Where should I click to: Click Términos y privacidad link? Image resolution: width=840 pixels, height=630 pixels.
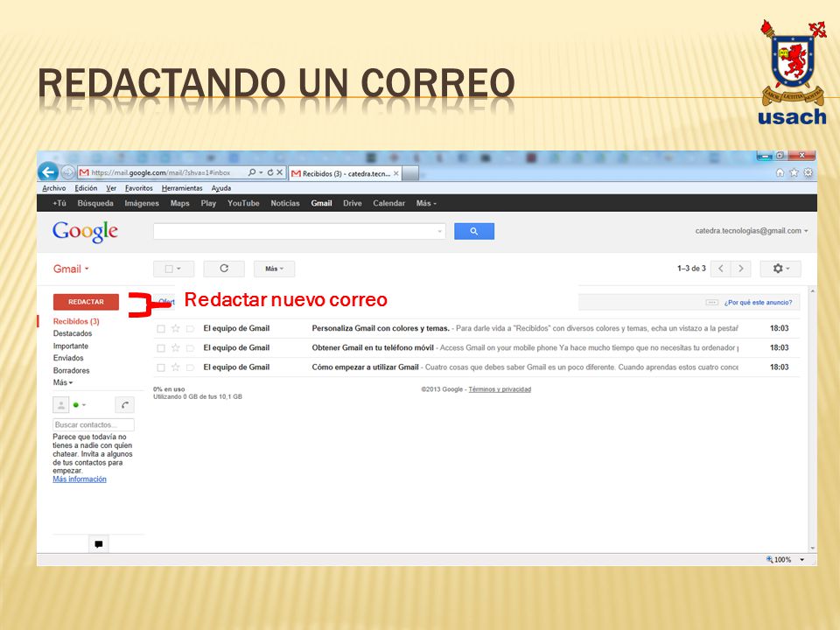[x=500, y=389]
